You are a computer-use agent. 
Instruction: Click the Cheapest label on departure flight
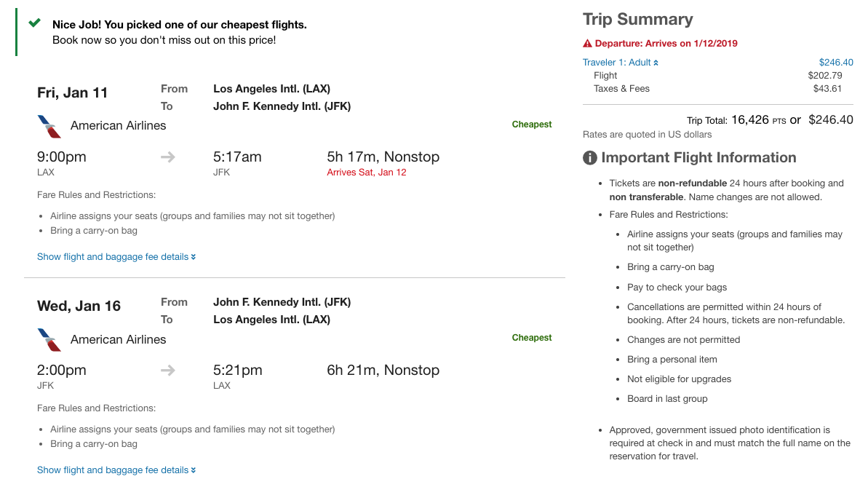tap(532, 124)
